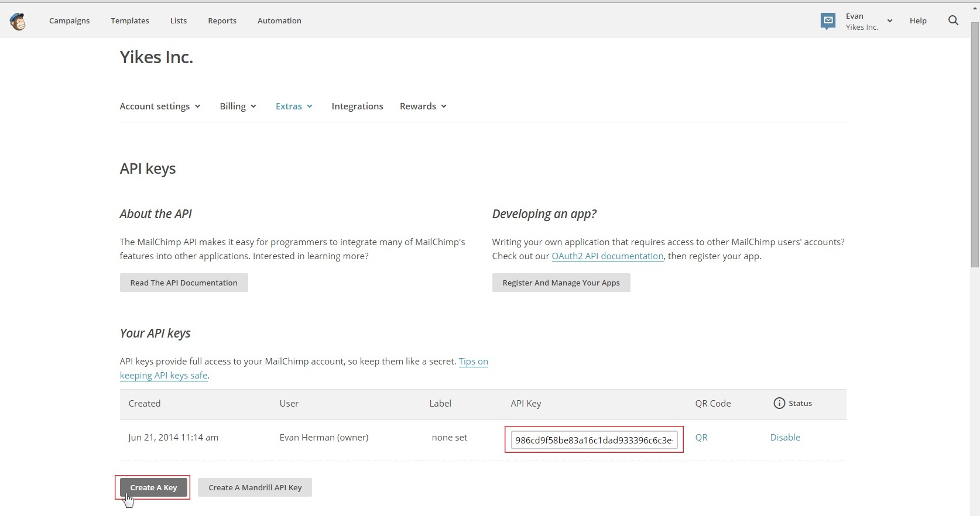The image size is (980, 516).
Task: Click the 'none set' label cell
Action: (450, 437)
